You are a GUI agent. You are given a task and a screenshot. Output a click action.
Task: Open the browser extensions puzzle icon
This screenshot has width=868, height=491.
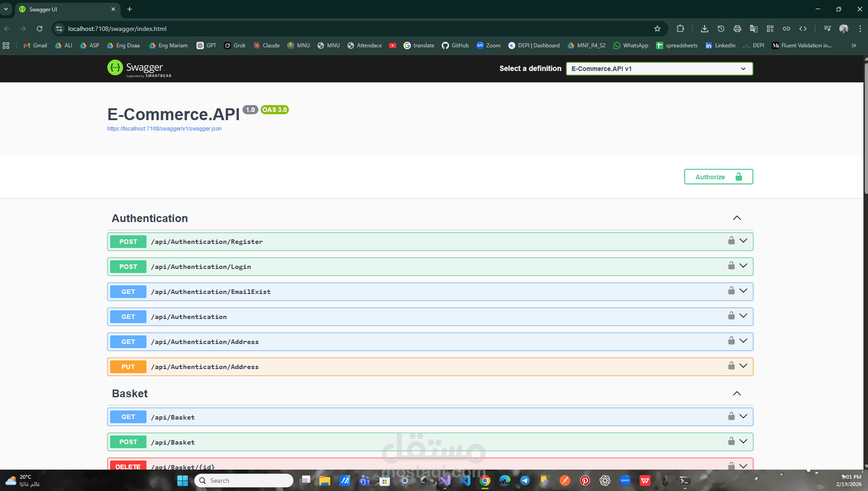tap(680, 28)
